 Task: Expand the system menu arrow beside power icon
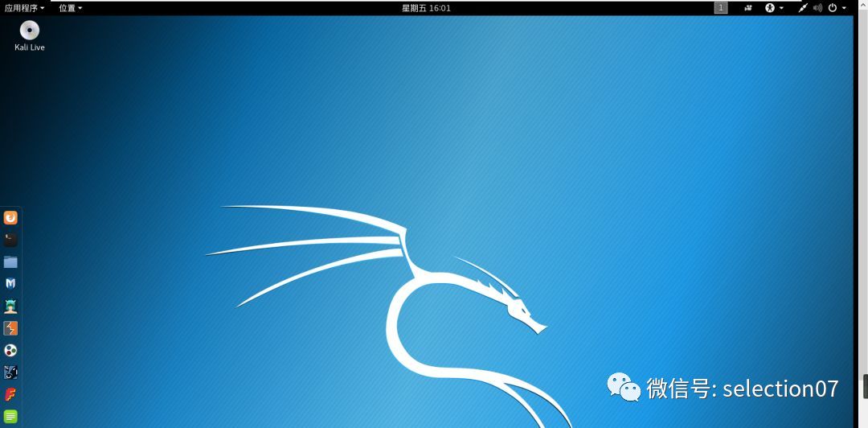[x=844, y=8]
